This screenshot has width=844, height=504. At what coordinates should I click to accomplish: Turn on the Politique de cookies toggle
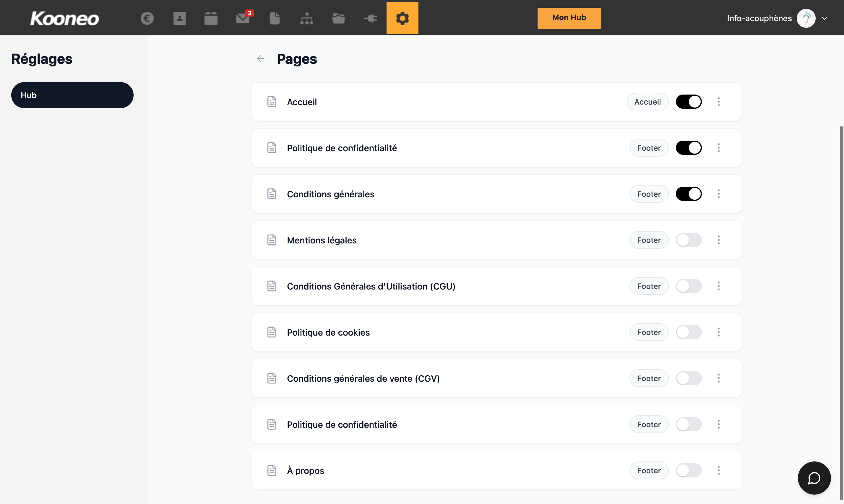point(689,332)
